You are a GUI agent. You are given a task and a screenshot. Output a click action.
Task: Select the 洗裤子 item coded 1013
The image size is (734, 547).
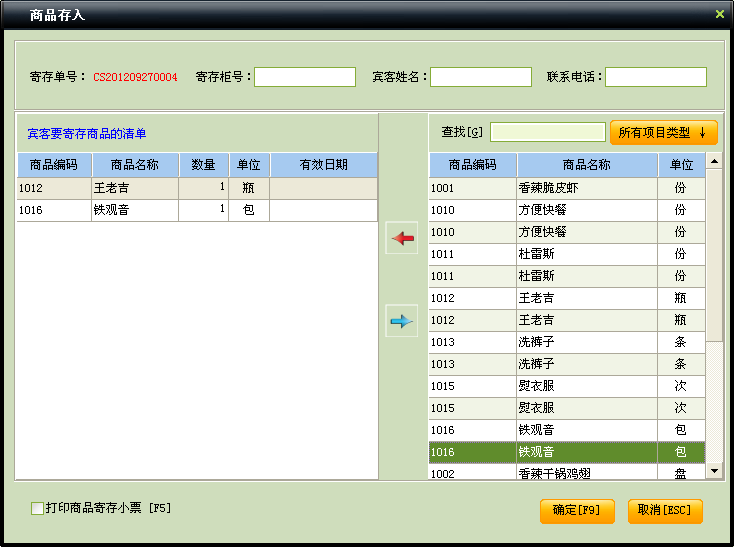pos(585,342)
